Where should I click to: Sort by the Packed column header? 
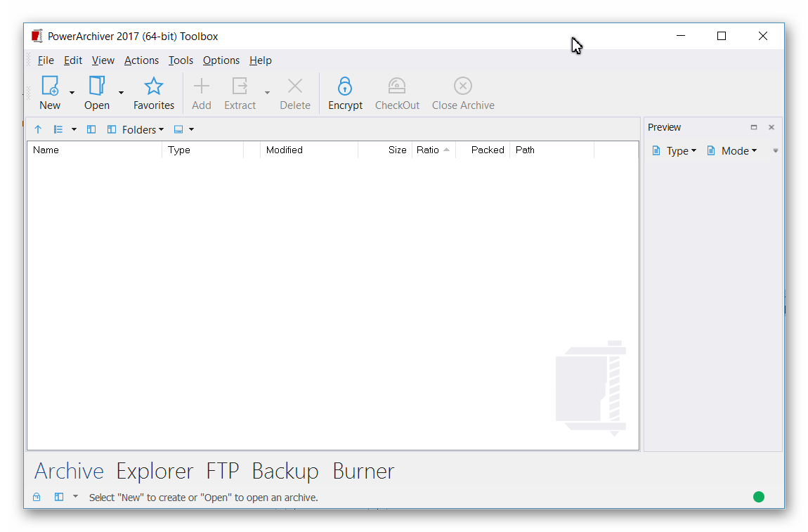point(482,150)
